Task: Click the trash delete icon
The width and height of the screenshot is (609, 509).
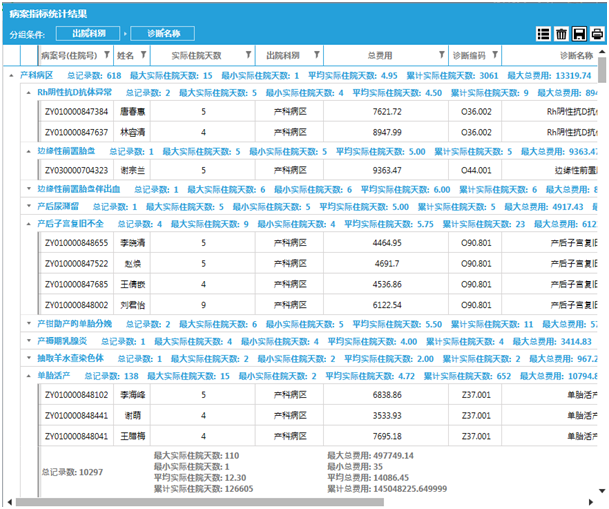Action: pyautogui.click(x=561, y=34)
